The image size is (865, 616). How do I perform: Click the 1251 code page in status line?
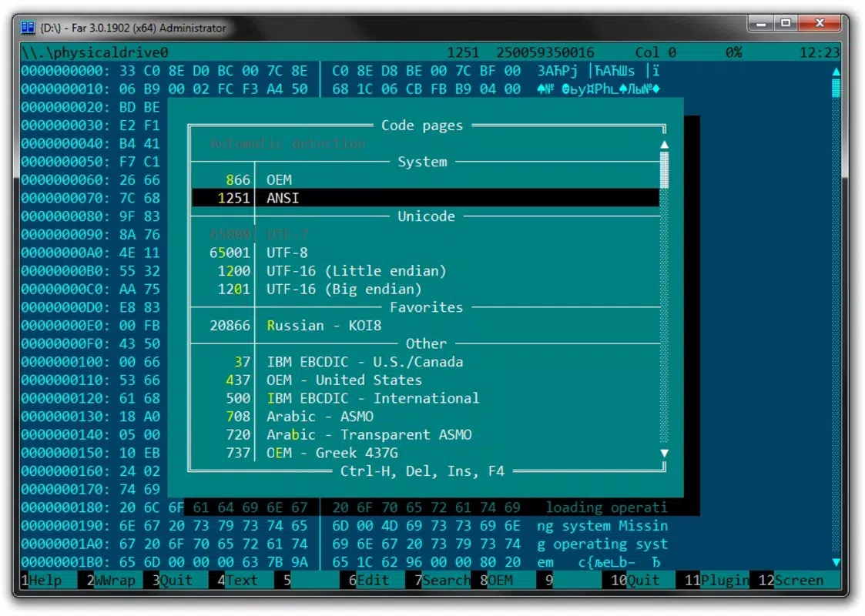point(463,52)
